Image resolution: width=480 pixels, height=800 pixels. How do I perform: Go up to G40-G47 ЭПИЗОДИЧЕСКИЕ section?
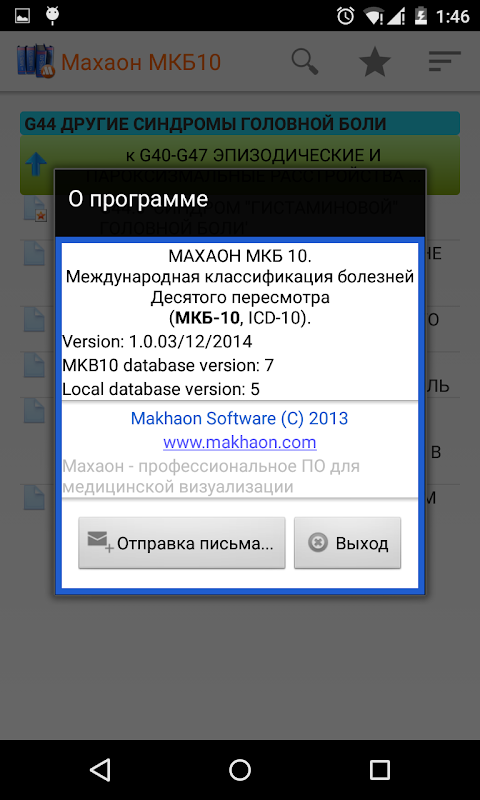coord(240,165)
